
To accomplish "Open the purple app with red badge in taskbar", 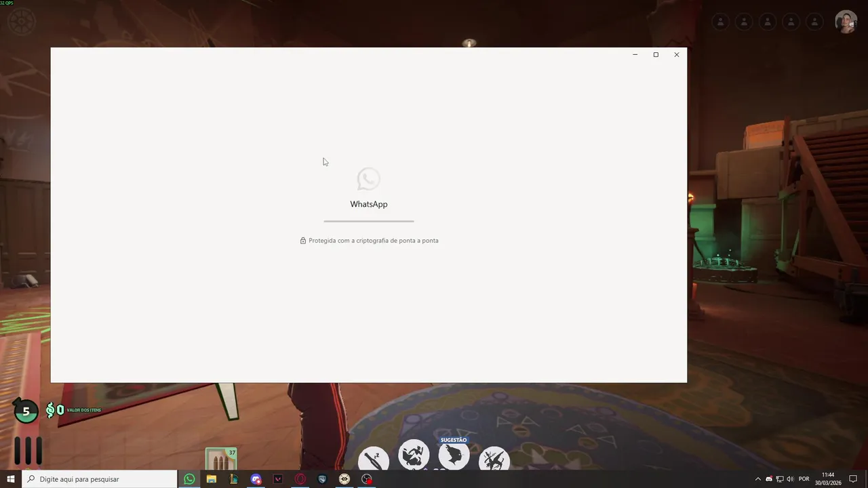I will 256,479.
